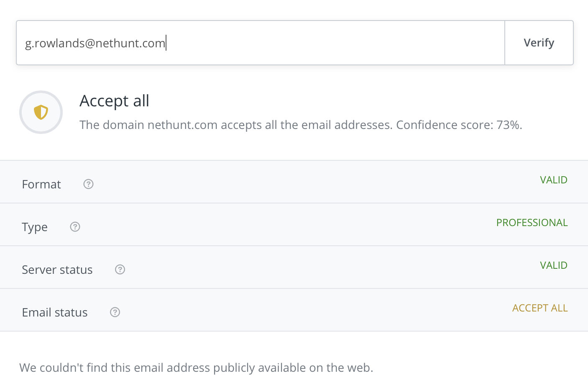
Task: Click the PROFESSIONAL label in Type row
Action: (532, 223)
